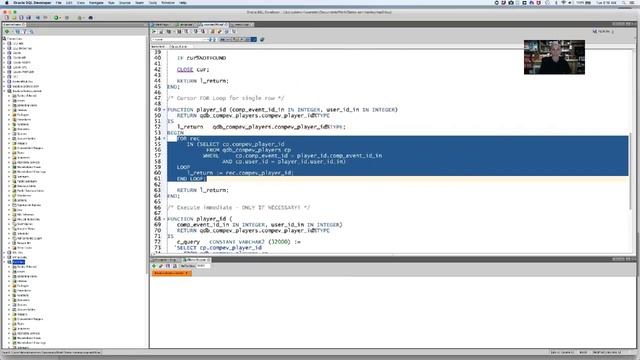Collapse the fold marker at code line 49
Viewport: 640px width, 360px height.
click(164, 110)
